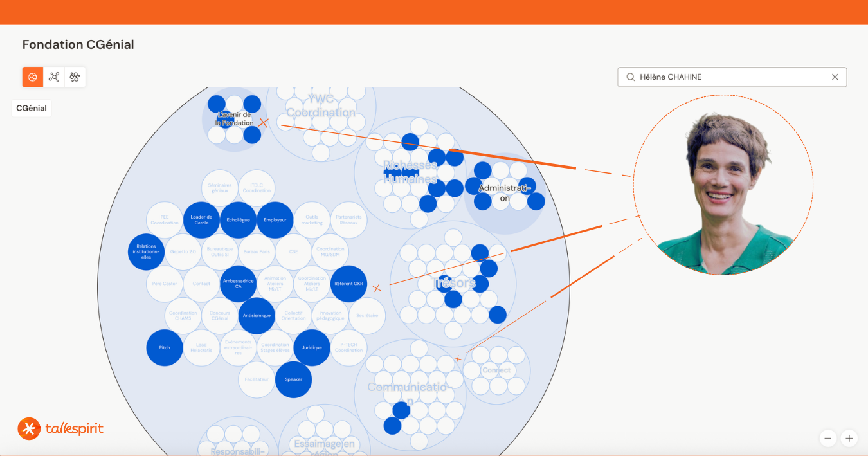Open the Pitch role bubble
The height and width of the screenshot is (456, 868).
pos(165,347)
